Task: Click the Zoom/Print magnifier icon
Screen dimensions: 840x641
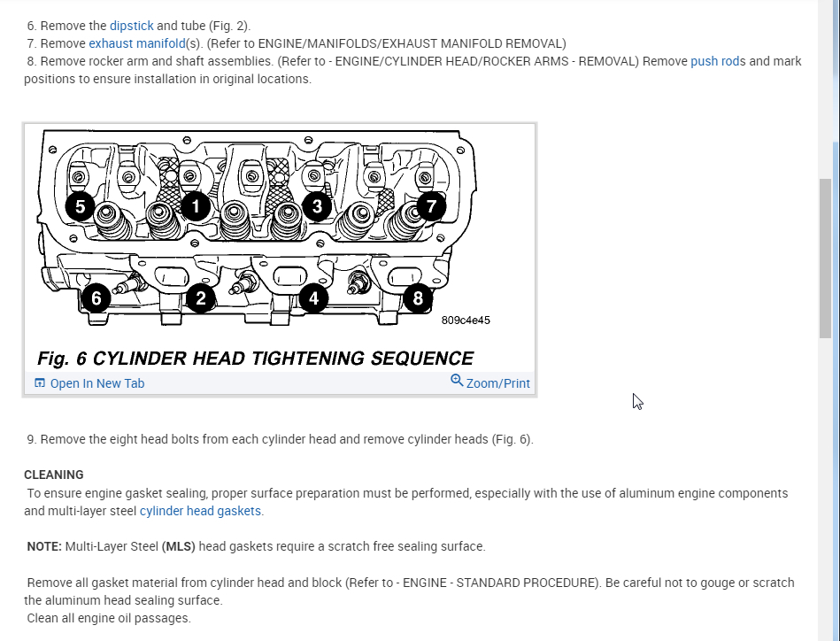Action: (x=457, y=381)
